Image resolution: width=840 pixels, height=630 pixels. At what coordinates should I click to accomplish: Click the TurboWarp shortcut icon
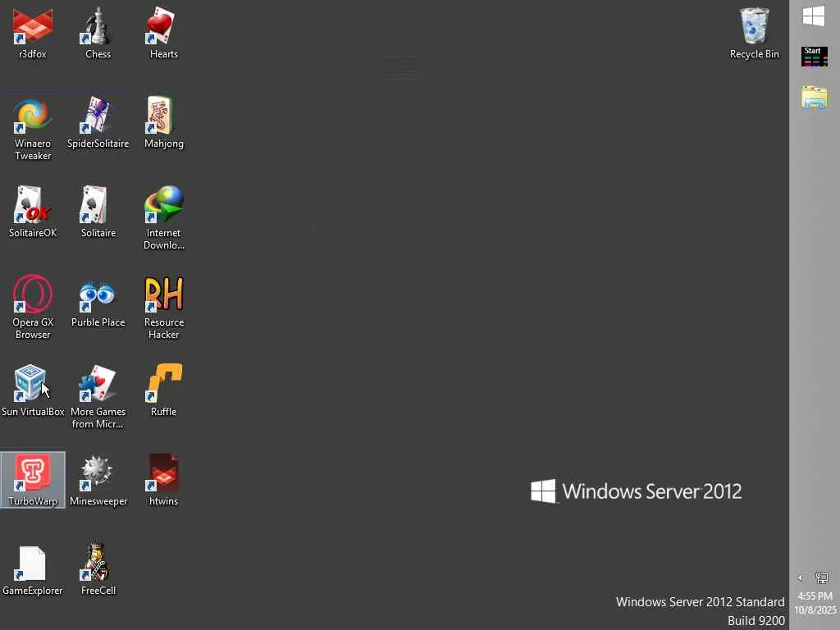(x=33, y=480)
